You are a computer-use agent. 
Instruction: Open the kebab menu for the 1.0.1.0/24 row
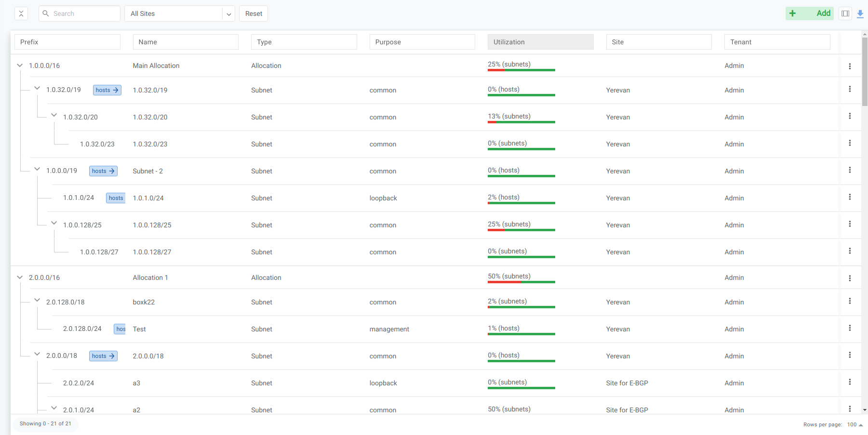tap(850, 197)
